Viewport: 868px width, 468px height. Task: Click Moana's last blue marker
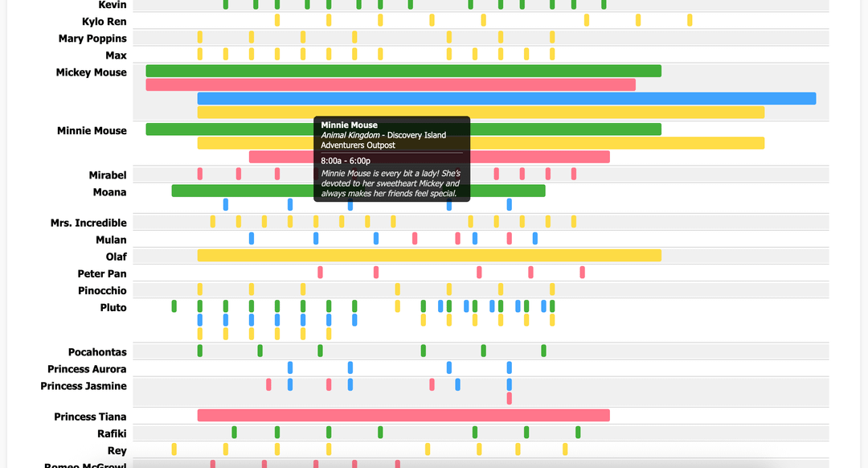pos(510,204)
